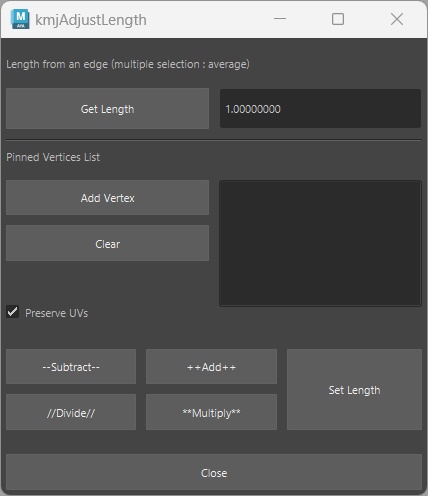Image resolution: width=428 pixels, height=496 pixels.
Task: Click the Pinned Vertices List label
Action: pyautogui.click(x=53, y=157)
